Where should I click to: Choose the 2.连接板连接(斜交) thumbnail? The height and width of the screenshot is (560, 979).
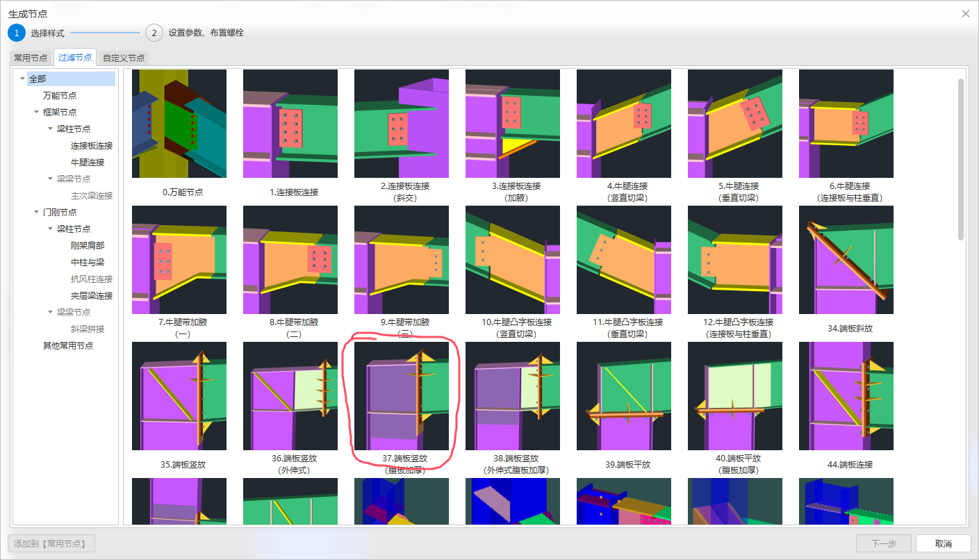pos(402,124)
